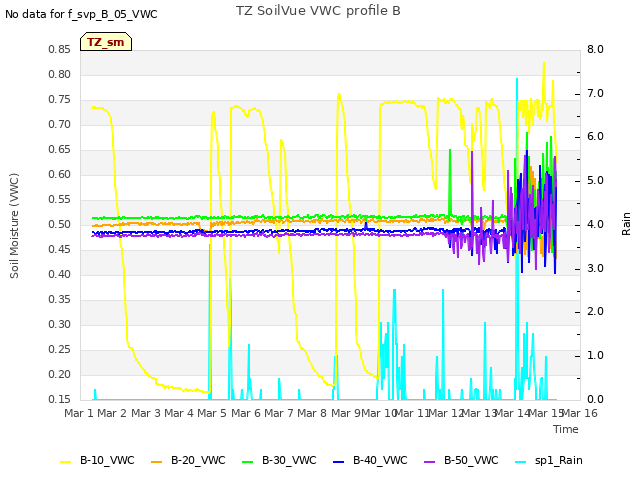Click the 0.75 soil moisture axis value

[60, 100]
